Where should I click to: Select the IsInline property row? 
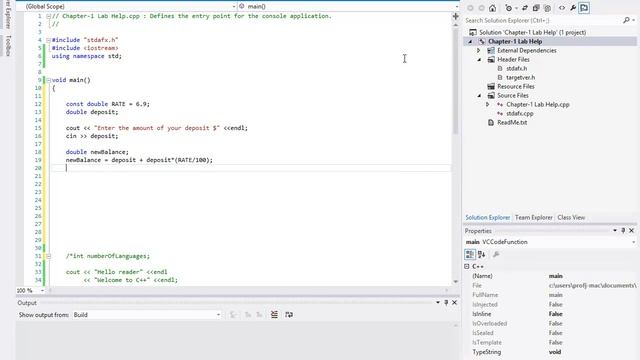[550, 314]
